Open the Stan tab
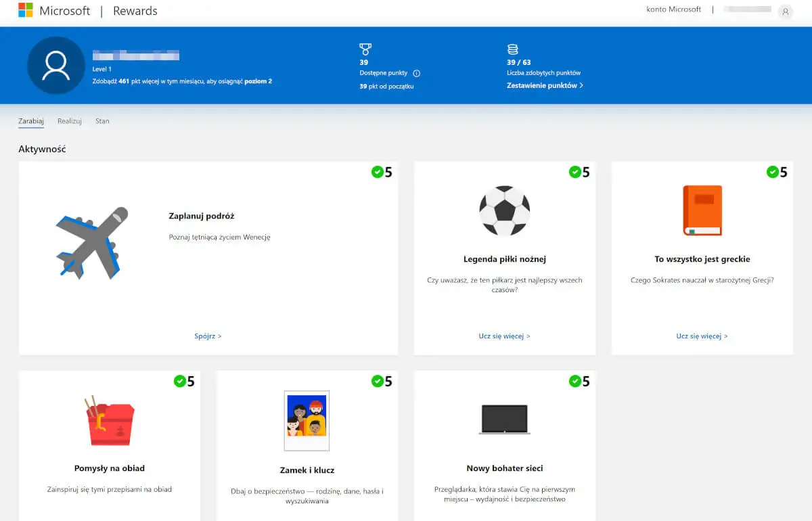The height and width of the screenshot is (521, 812). [x=102, y=120]
